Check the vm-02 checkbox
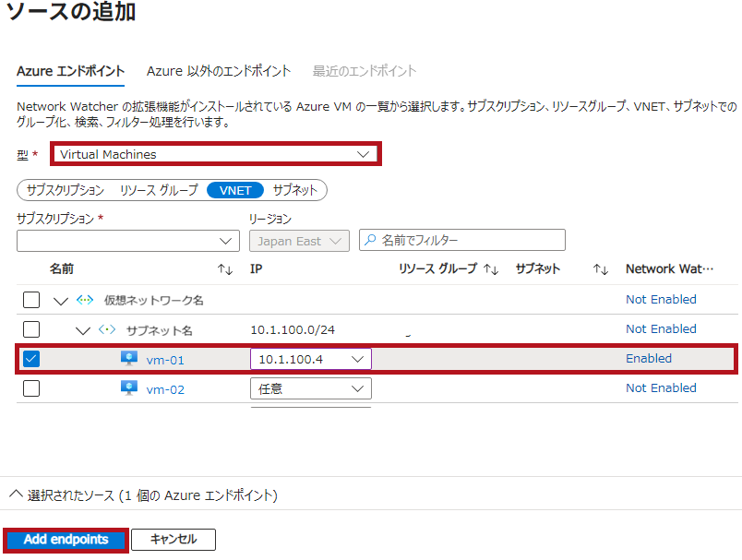 (31, 388)
